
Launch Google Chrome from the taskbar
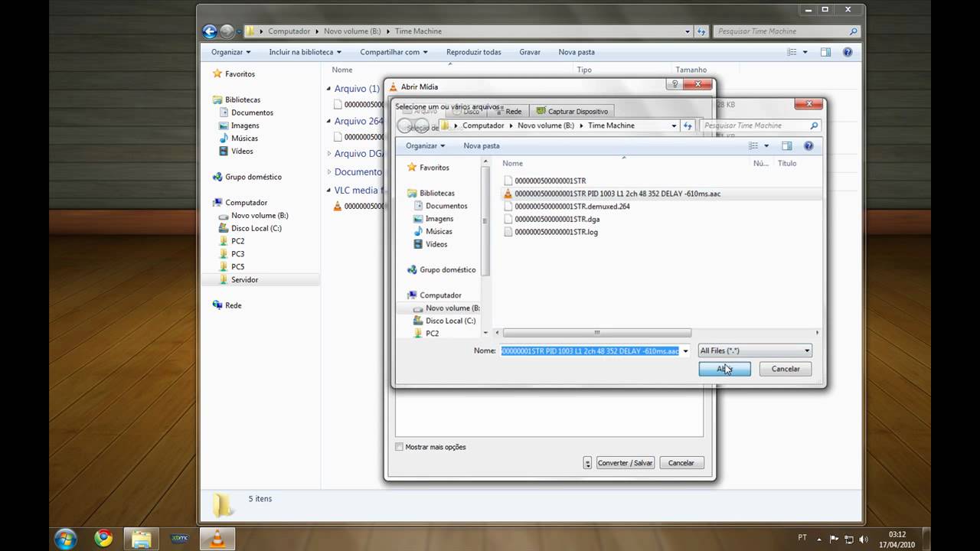tap(103, 539)
